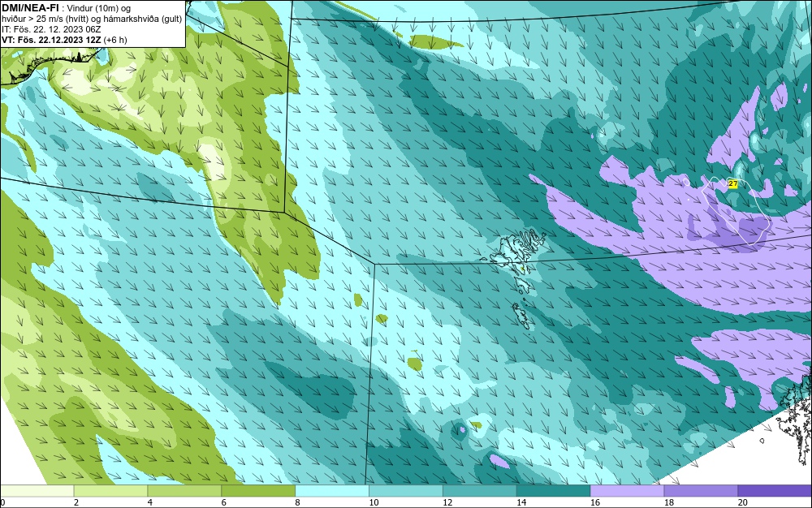
Task: Select the 12-14 m/s legend color swatch
Action: tap(480, 490)
